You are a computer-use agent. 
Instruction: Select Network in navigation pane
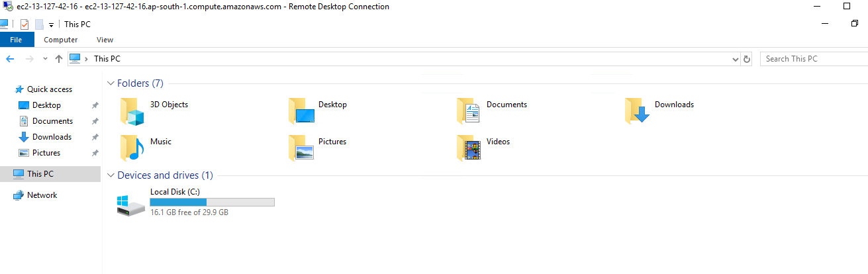coord(42,195)
